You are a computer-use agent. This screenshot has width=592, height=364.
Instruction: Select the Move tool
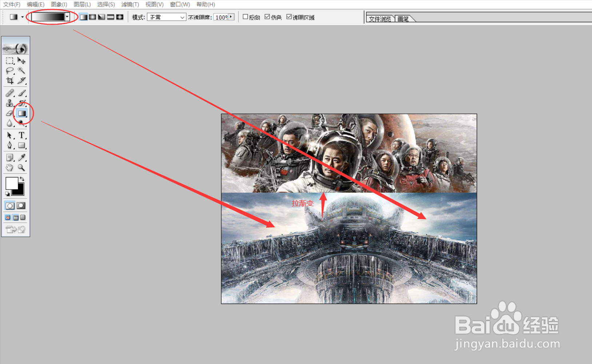(x=21, y=61)
